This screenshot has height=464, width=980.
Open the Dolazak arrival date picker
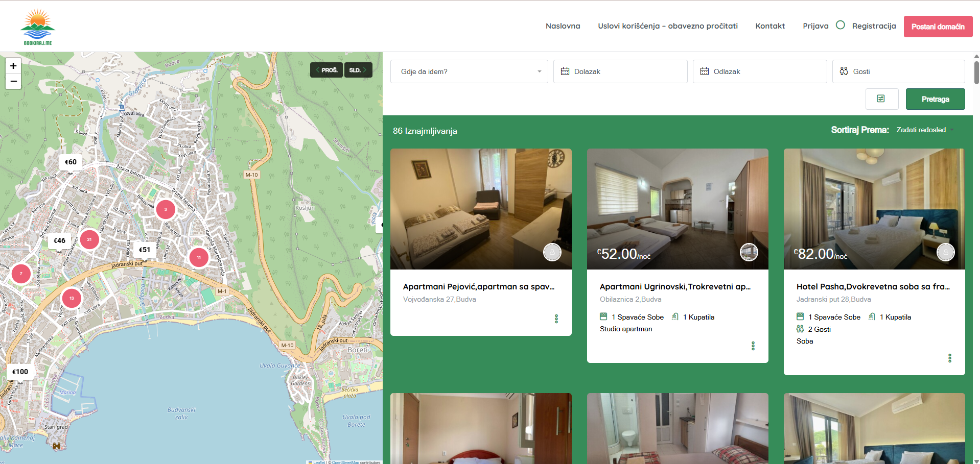click(620, 71)
